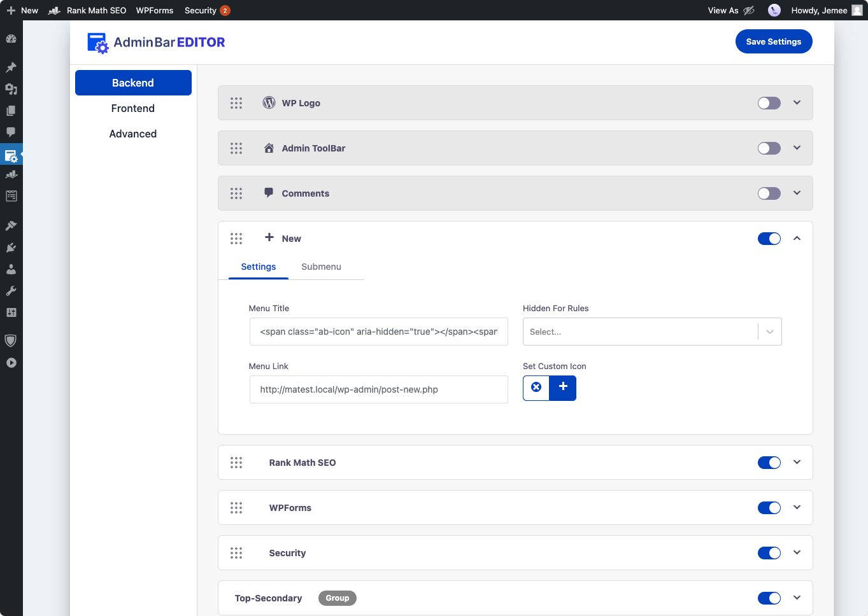Image resolution: width=868 pixels, height=616 pixels.
Task: Click the house icon beside Admin ToolBar
Action: pyautogui.click(x=269, y=148)
